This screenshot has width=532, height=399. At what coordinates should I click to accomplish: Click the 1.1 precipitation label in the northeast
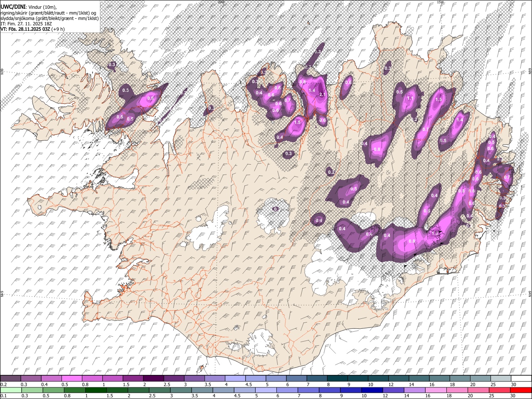(x=411, y=99)
